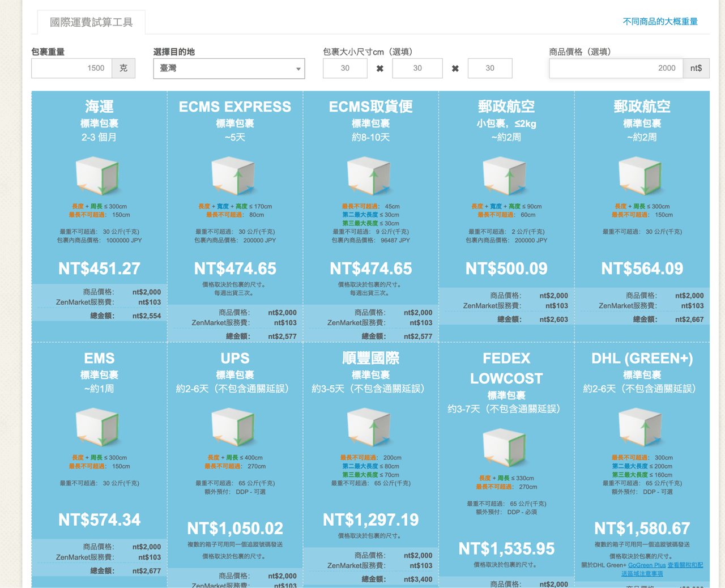Screen dimensions: 725x588
Task: Click the 額外預付: DDP - 必須 text
Action: click(506, 512)
